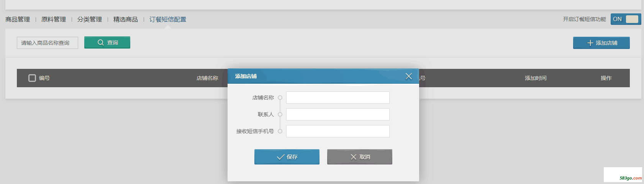644x184 pixels.
Task: Click the circle marker next to 店铺名称
Action: click(x=280, y=98)
